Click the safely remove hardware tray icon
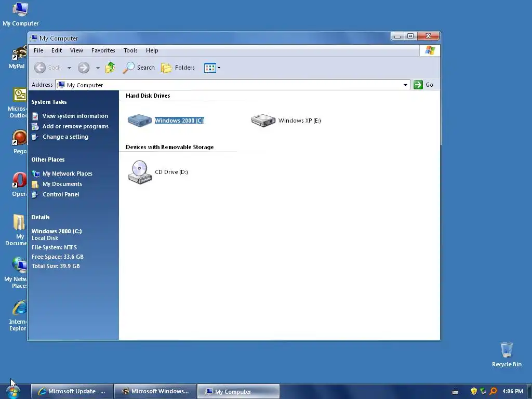Screen dimensions: 532x399 [x=484, y=391]
